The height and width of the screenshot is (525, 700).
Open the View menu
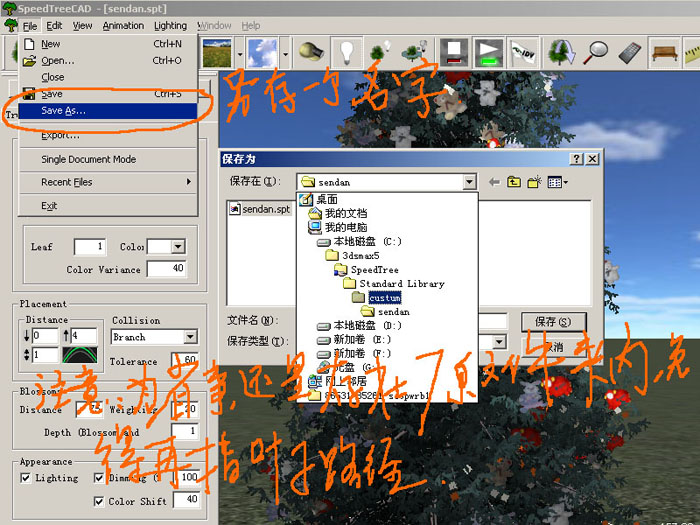tap(83, 26)
